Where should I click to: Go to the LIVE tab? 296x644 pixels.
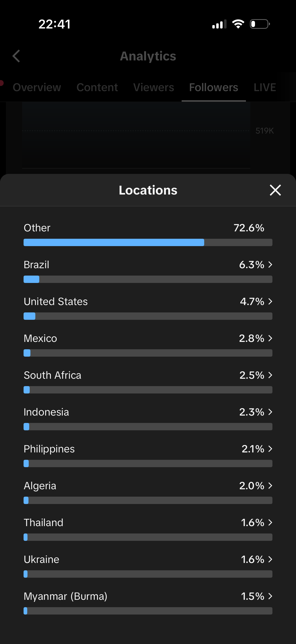[x=265, y=87]
